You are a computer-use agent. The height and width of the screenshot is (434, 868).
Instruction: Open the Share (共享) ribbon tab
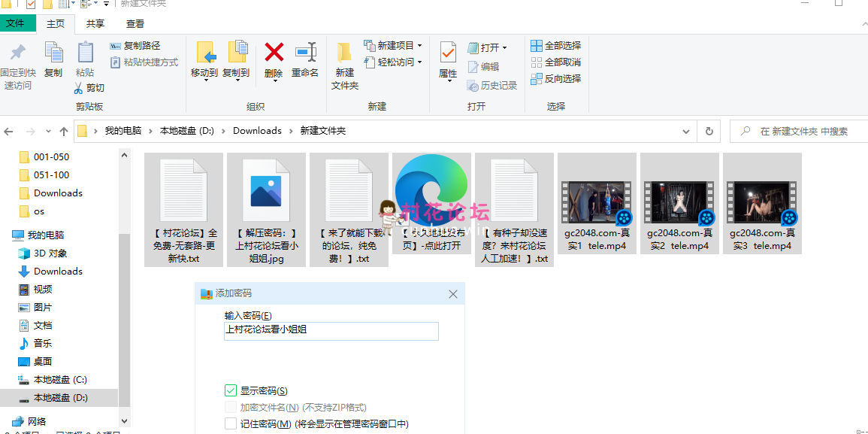coord(95,24)
